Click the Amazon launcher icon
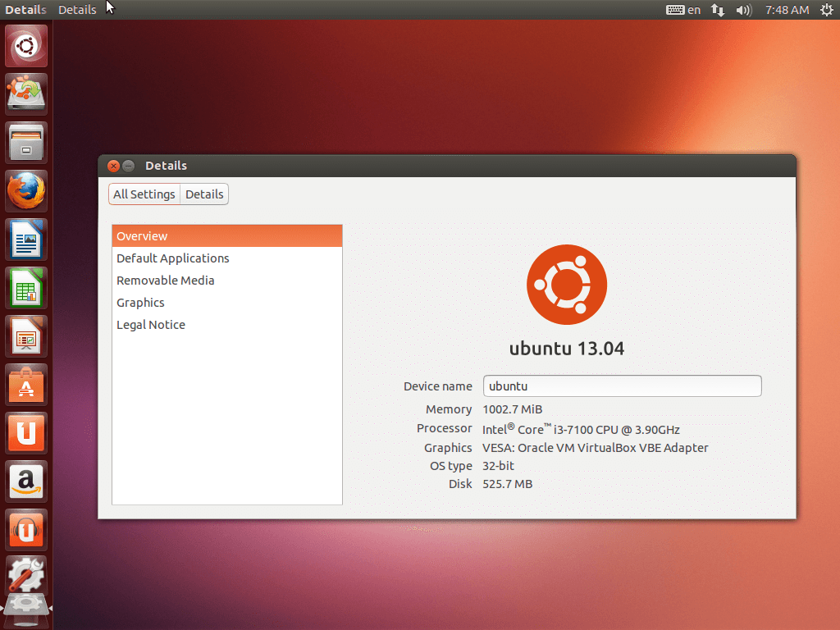This screenshot has width=840, height=630. pyautogui.click(x=27, y=482)
